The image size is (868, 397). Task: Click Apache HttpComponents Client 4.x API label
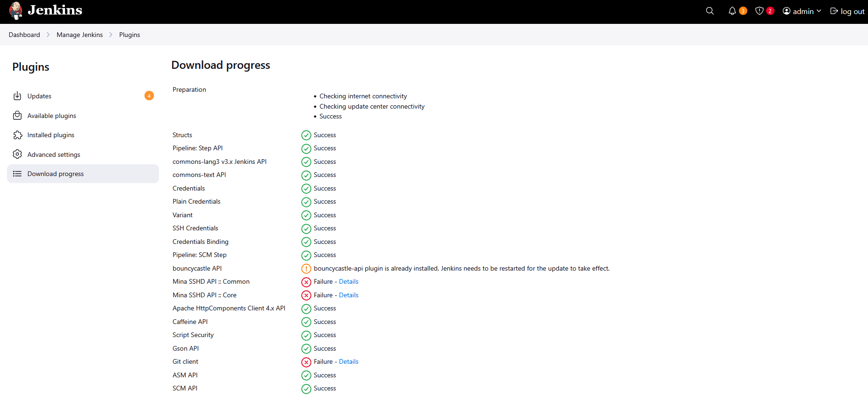coord(229,308)
